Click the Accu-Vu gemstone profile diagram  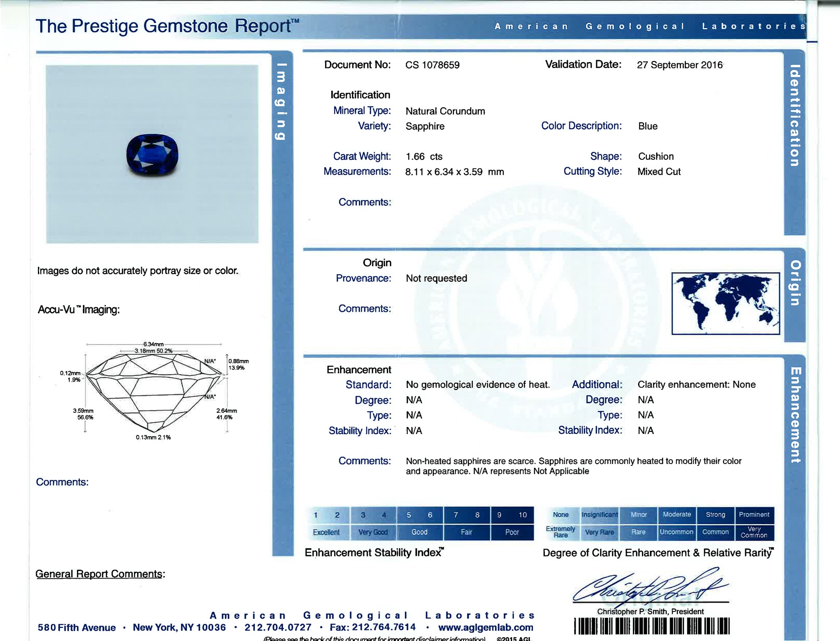tap(154, 391)
